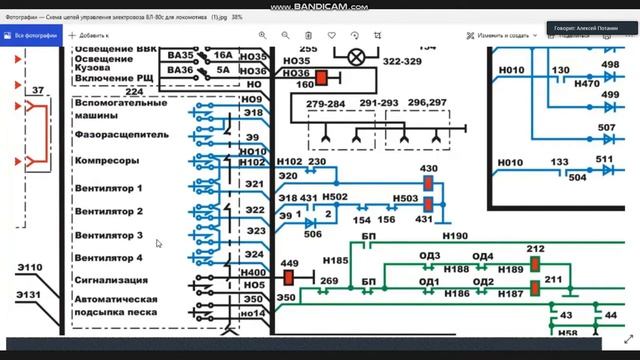Image resolution: width=640 pixels, height=360 pixels.
Task: Click the red coil numbered 211
Action: [x=535, y=289]
